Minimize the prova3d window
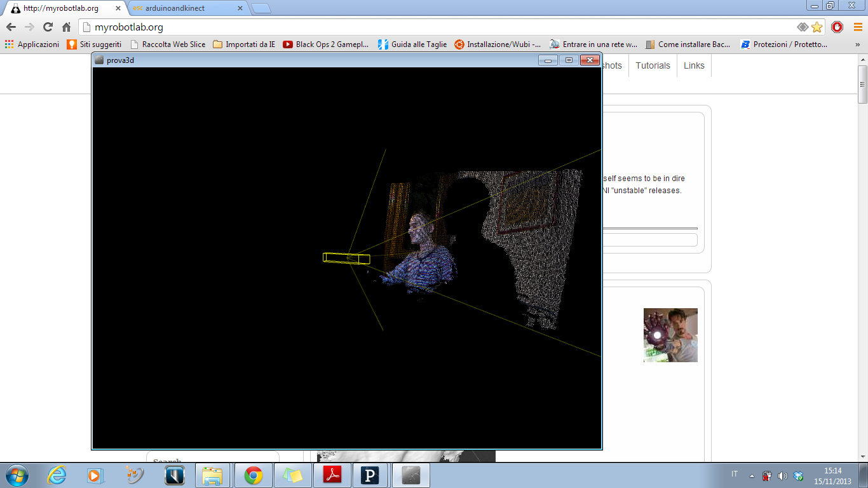868x488 pixels. tap(548, 60)
